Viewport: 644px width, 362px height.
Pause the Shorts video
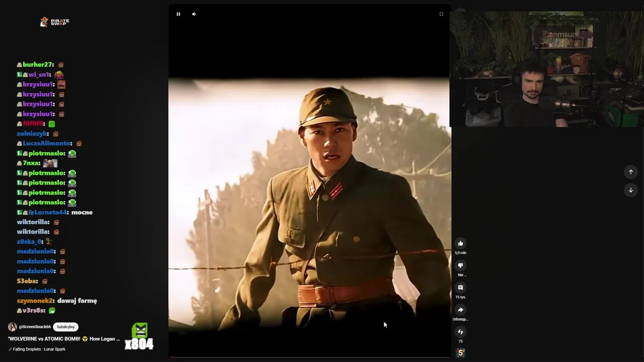point(178,14)
